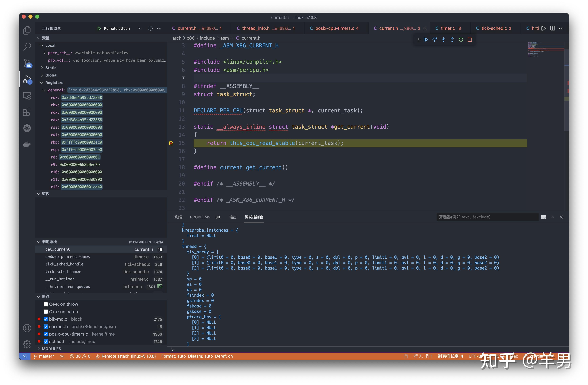The height and width of the screenshot is (385, 588).
Task: Stop the debugging session
Action: point(470,39)
